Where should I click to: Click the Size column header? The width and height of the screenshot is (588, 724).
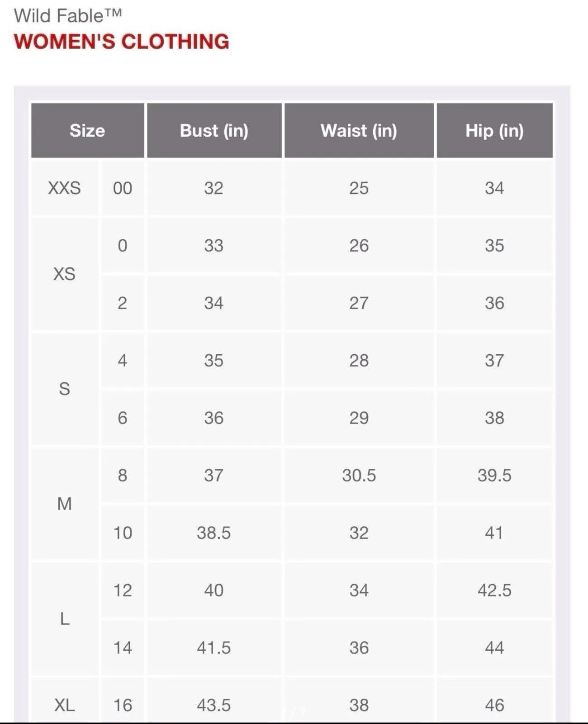[x=87, y=130]
